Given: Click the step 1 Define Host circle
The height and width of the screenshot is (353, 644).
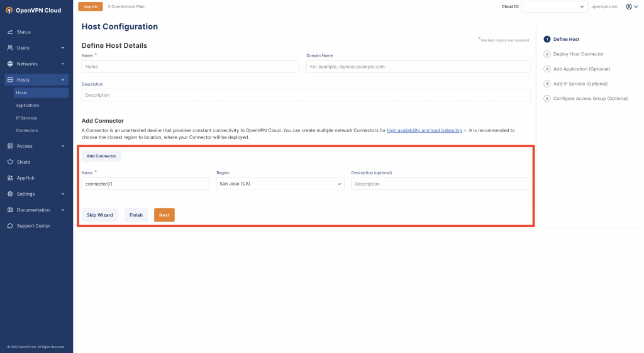Looking at the screenshot, I should pos(547,40).
